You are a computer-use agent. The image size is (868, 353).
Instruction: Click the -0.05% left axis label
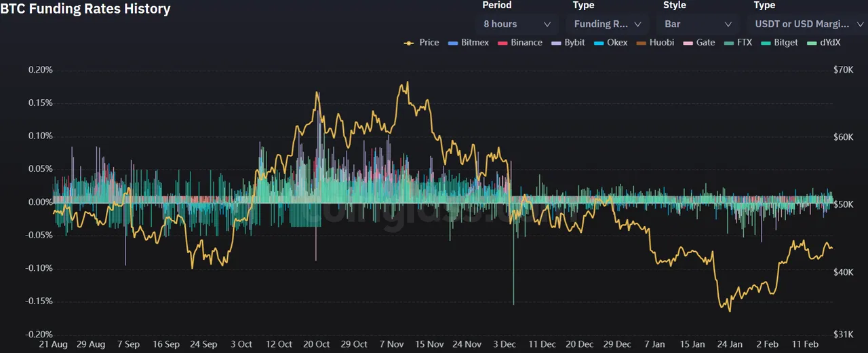[x=39, y=235]
